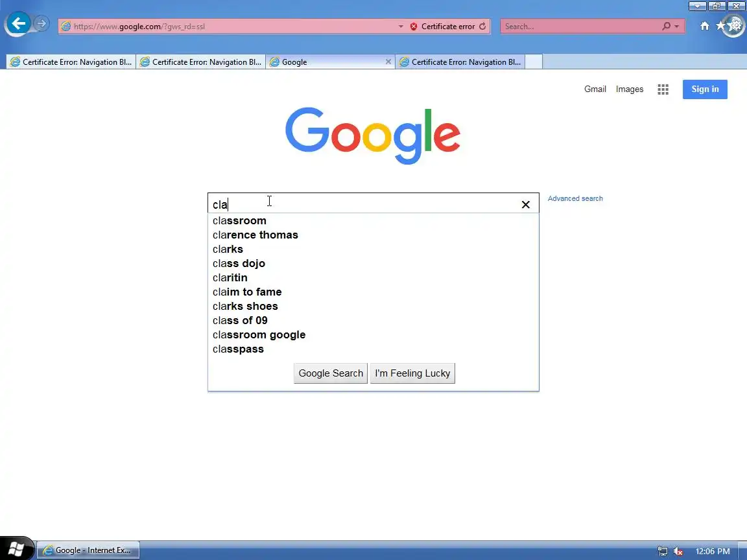Switch to last Certificate Error tab
The image size is (747, 560).
point(460,62)
